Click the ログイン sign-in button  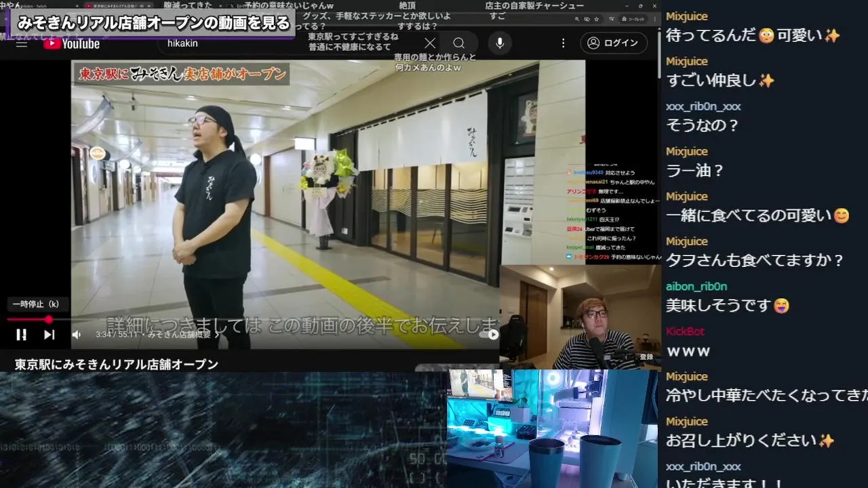pos(612,43)
